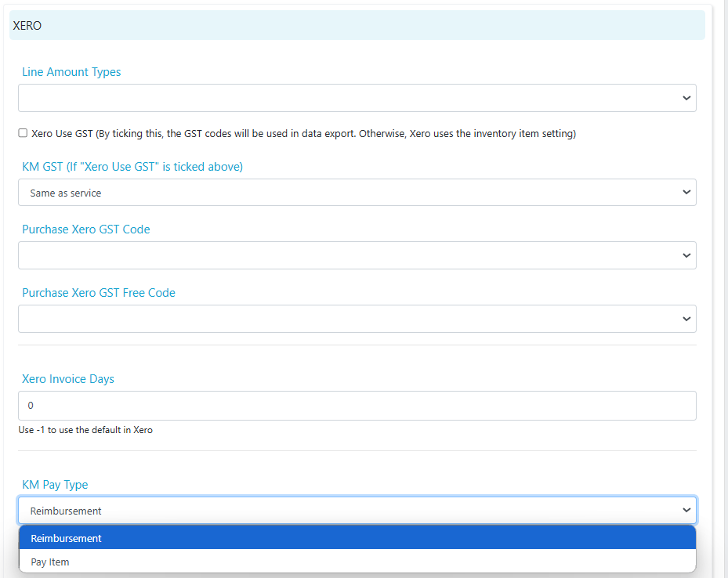Collapse the KM Pay Type dropdown
This screenshot has width=728, height=578.
pos(357,511)
